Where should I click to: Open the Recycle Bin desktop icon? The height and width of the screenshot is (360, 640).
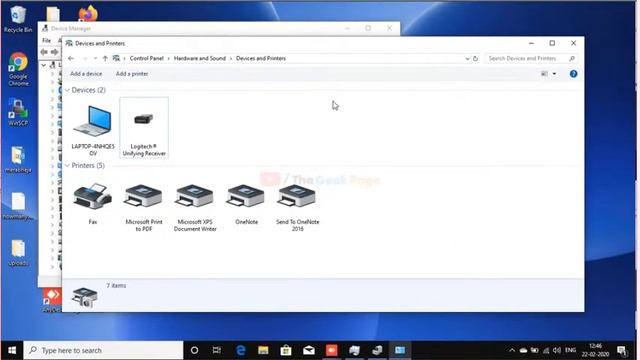tap(18, 19)
